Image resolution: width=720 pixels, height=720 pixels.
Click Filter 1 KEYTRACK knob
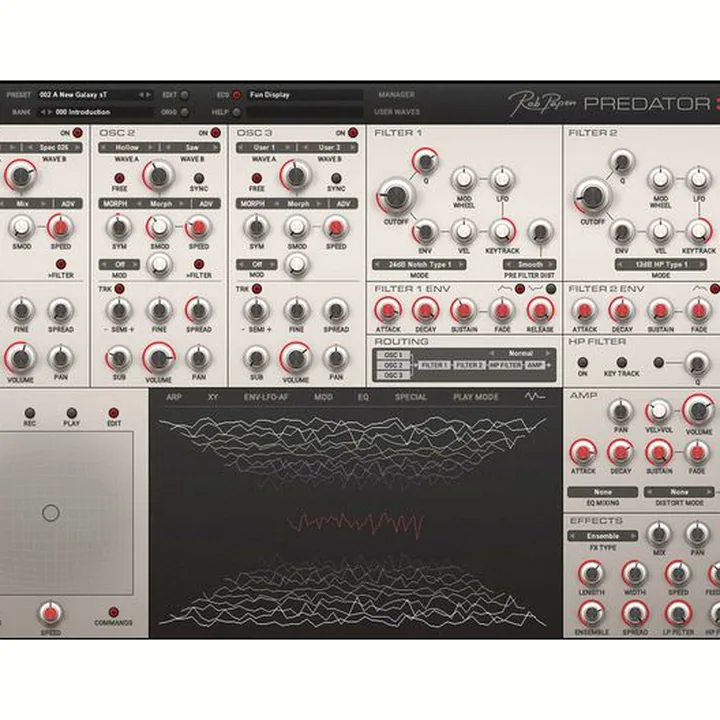pyautogui.click(x=502, y=232)
